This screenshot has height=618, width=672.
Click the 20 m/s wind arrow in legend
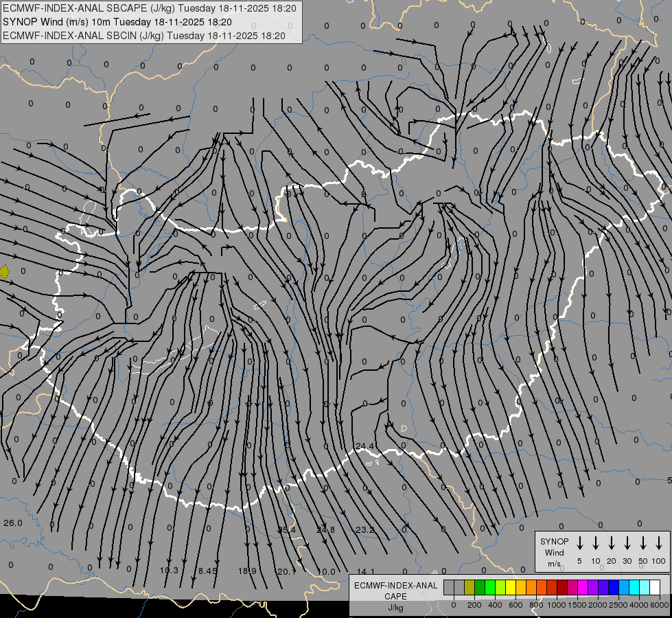coord(611,543)
